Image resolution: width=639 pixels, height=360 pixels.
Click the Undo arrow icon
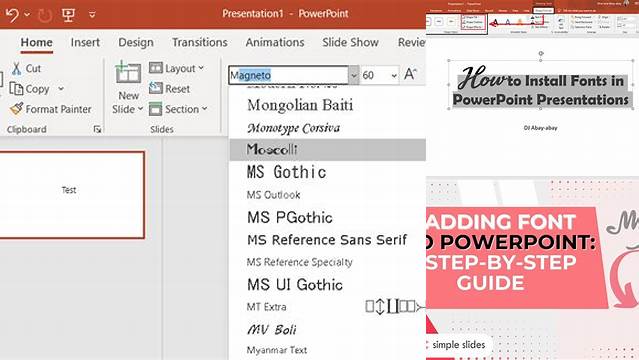point(12,15)
